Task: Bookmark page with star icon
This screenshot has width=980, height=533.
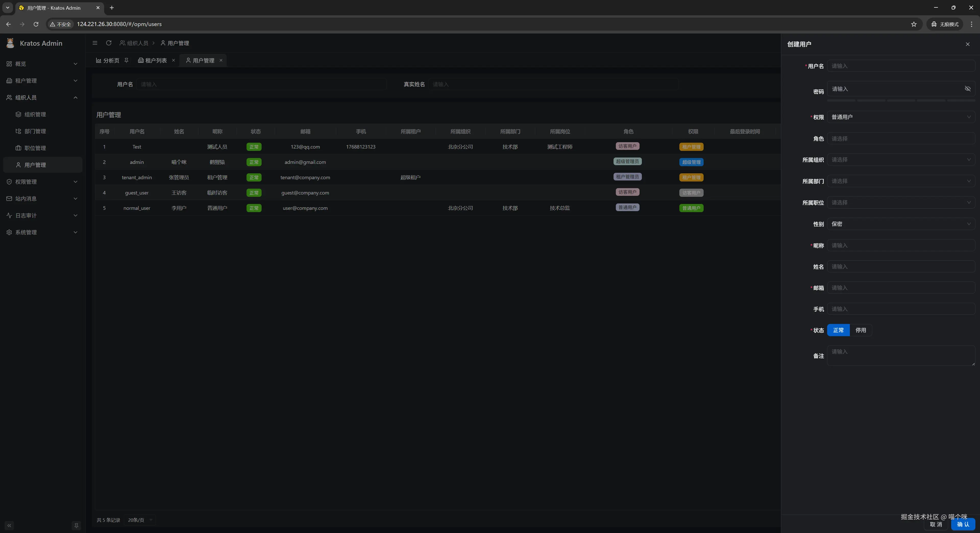Action: pyautogui.click(x=913, y=24)
